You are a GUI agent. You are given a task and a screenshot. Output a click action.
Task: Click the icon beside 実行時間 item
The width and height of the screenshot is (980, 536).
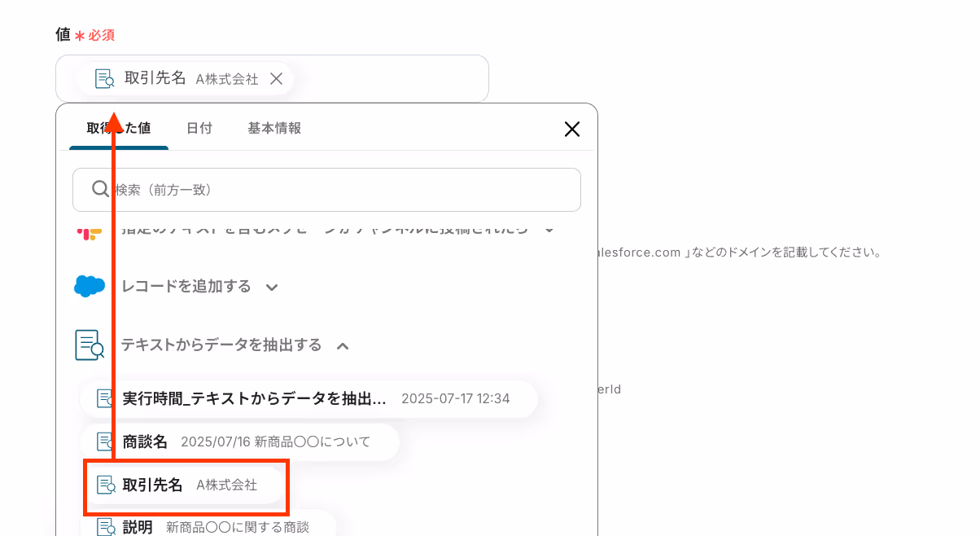[x=106, y=399]
